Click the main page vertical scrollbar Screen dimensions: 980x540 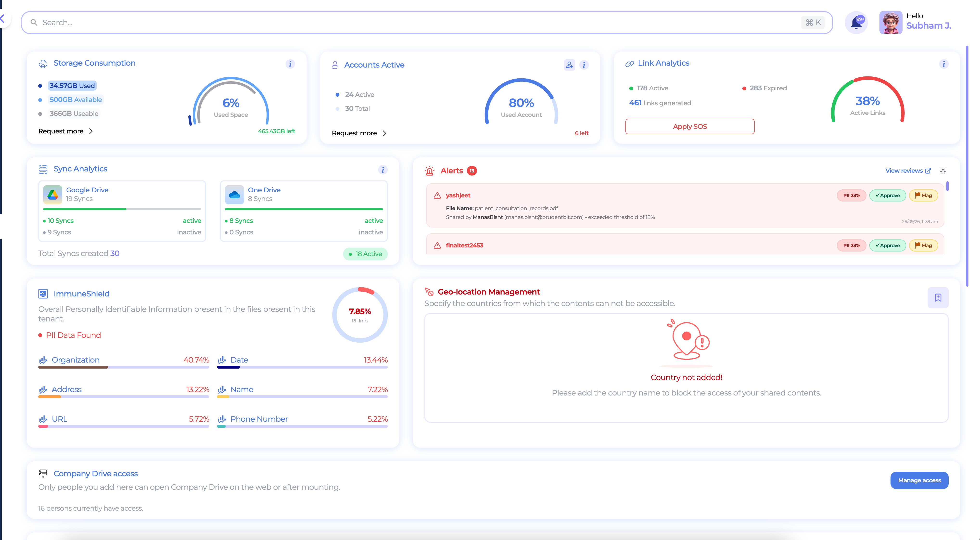(967, 166)
